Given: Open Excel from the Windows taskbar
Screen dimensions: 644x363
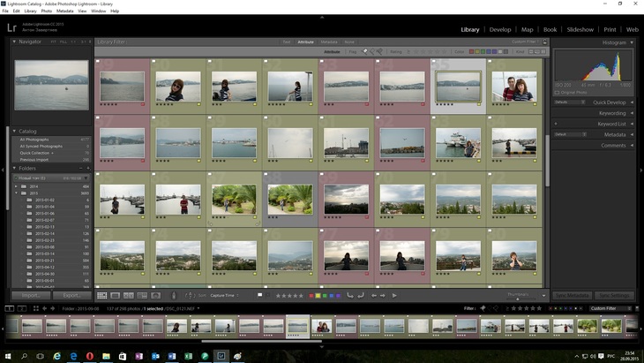Looking at the screenshot, I should [x=188, y=356].
